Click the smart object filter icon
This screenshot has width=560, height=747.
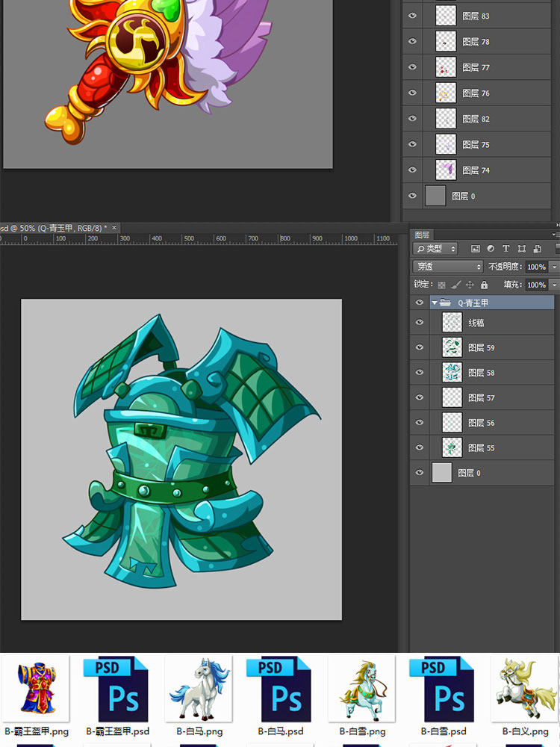click(536, 249)
